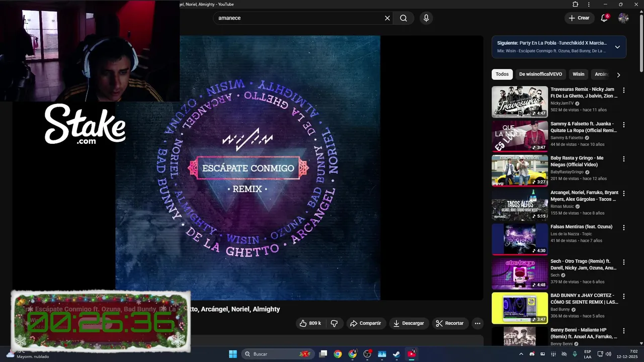Open options for Tacos Altos video

624,193
